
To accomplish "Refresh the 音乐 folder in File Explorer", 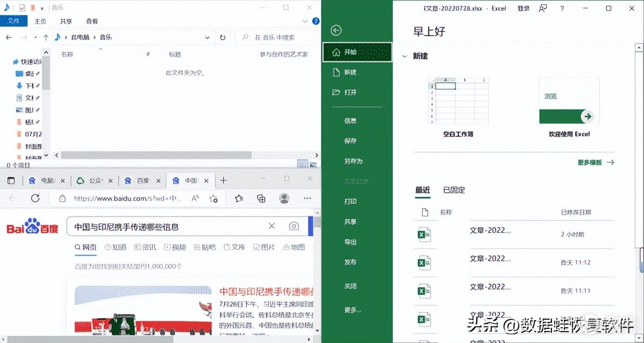I will click(223, 37).
